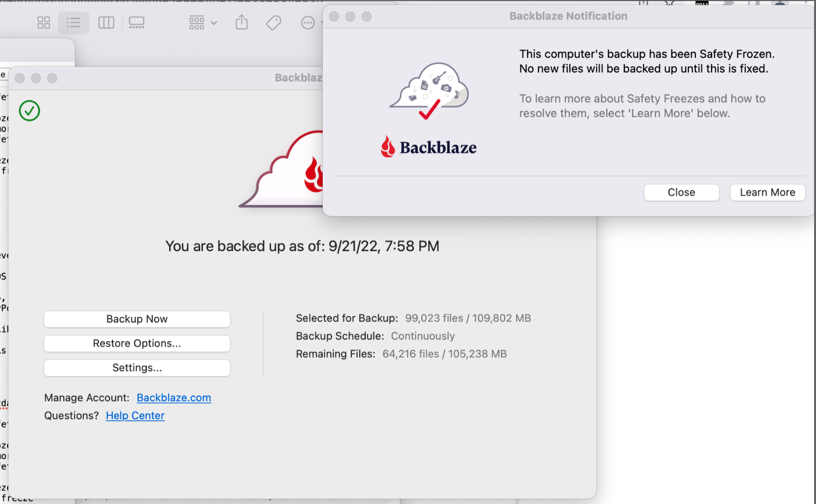
Task: Open the Help Center link
Action: pyautogui.click(x=135, y=416)
